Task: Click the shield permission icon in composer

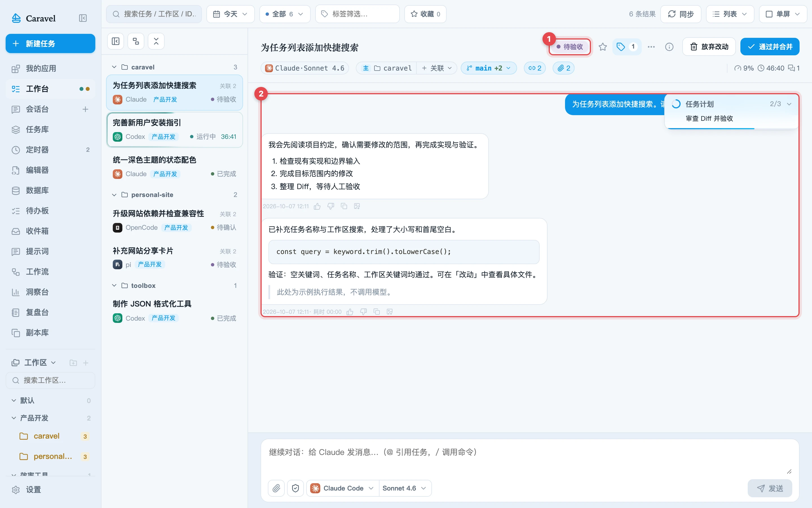Action: click(x=295, y=488)
